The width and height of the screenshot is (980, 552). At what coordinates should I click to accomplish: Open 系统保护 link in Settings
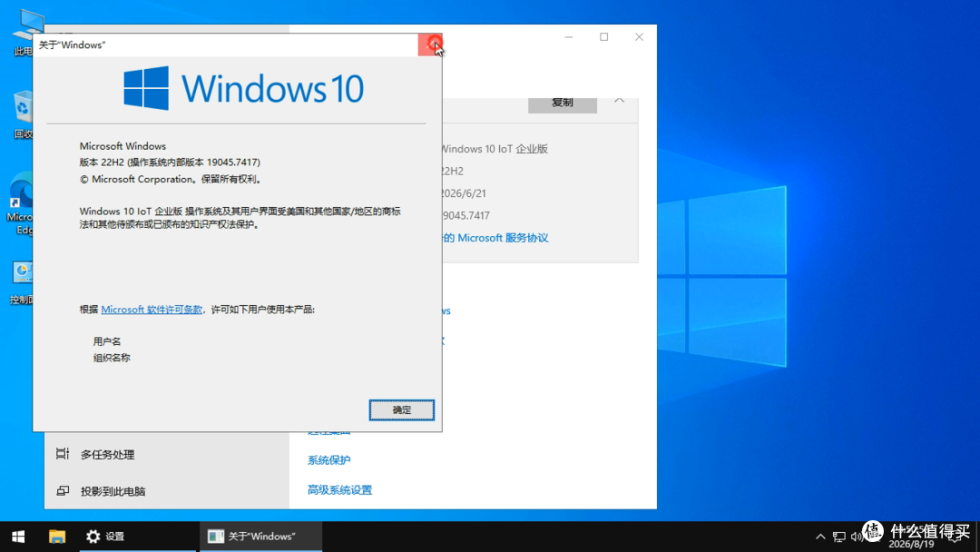(328, 460)
